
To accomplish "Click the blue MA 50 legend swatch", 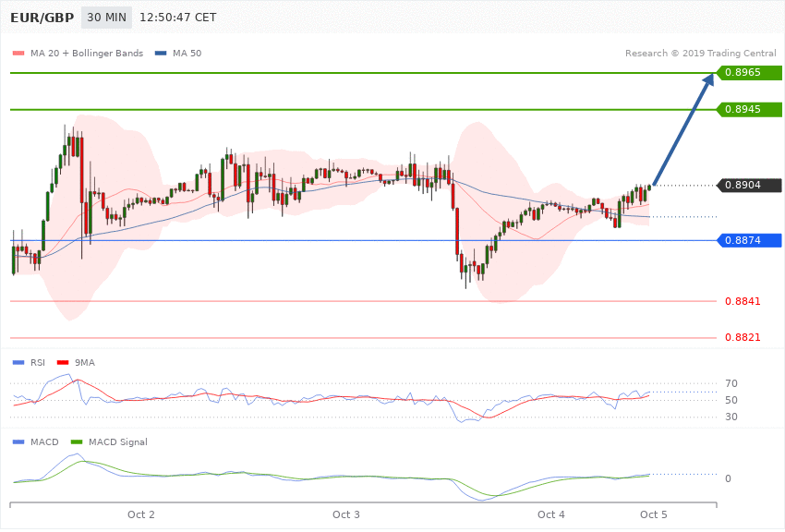I will (x=161, y=53).
